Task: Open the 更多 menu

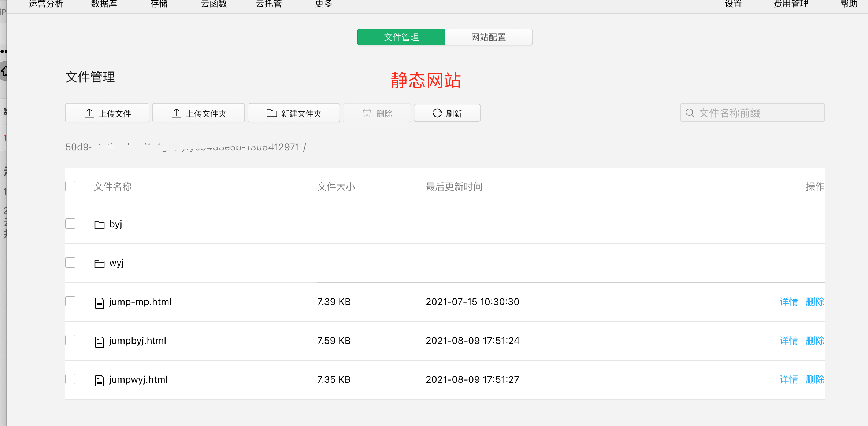Action: pyautogui.click(x=323, y=4)
